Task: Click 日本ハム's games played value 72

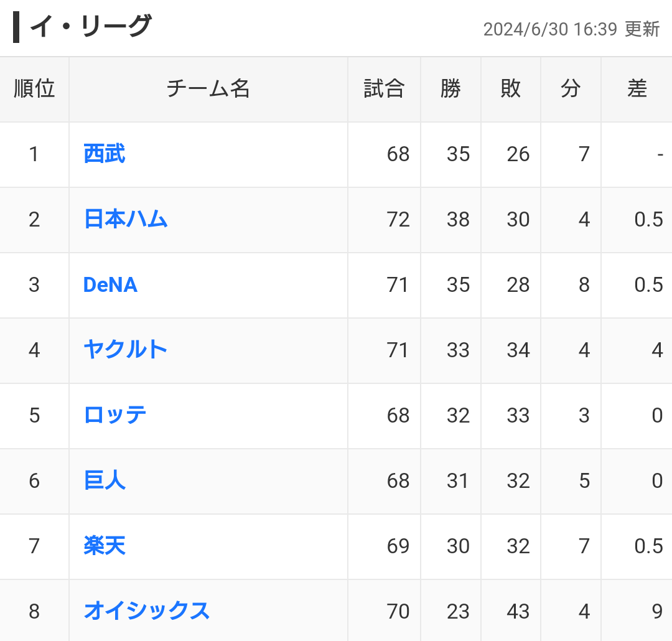Action: point(398,219)
